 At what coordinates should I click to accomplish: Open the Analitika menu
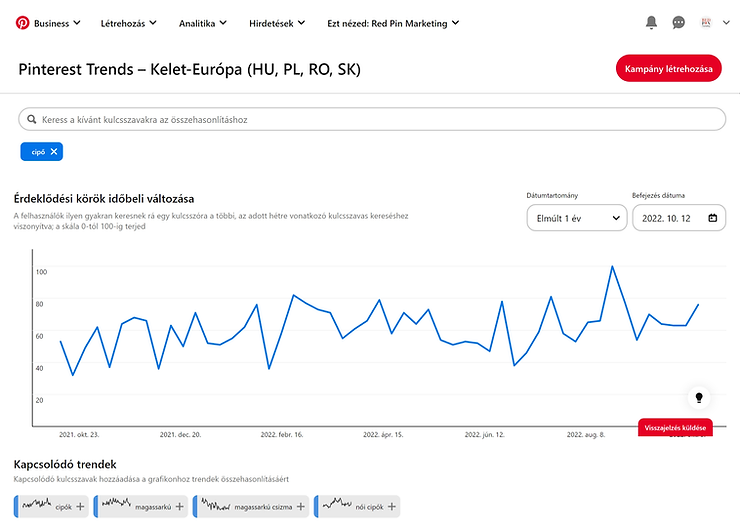202,23
